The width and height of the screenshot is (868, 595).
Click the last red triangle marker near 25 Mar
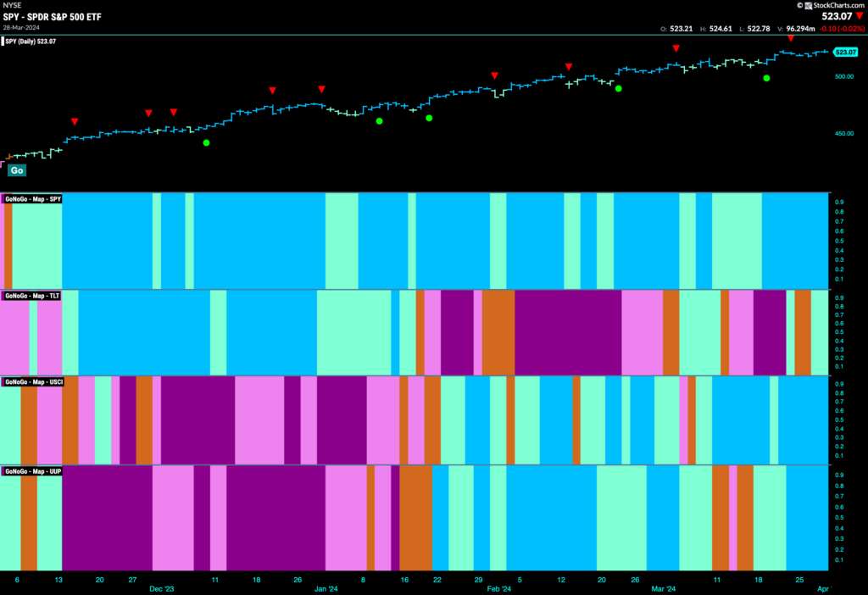pyautogui.click(x=791, y=38)
